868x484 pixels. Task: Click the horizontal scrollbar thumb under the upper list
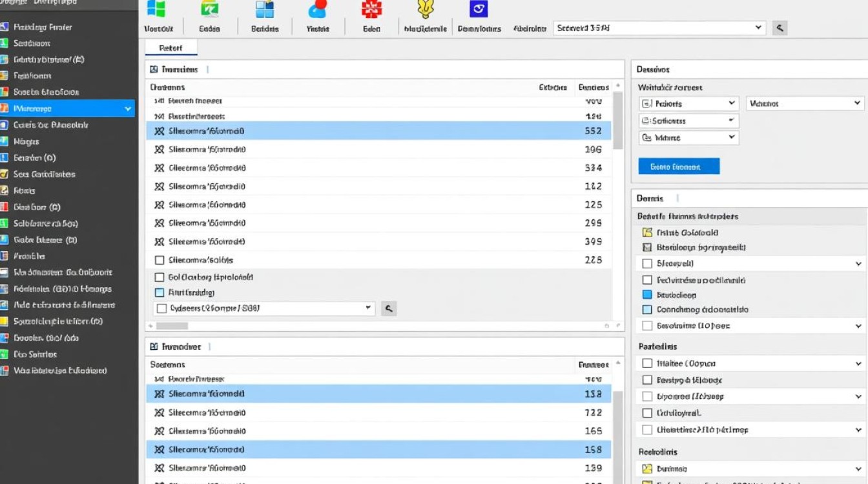coord(172,327)
